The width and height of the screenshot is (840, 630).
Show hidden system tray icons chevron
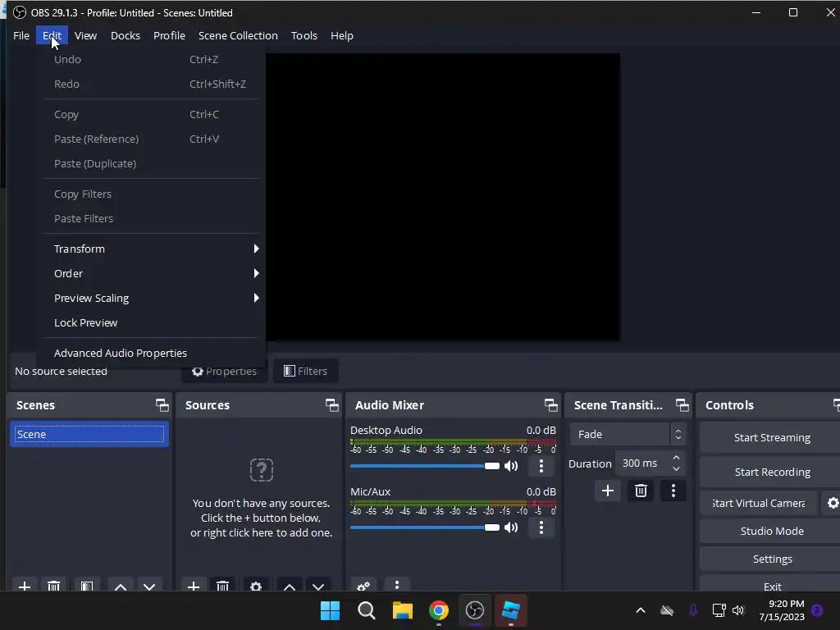(640, 610)
